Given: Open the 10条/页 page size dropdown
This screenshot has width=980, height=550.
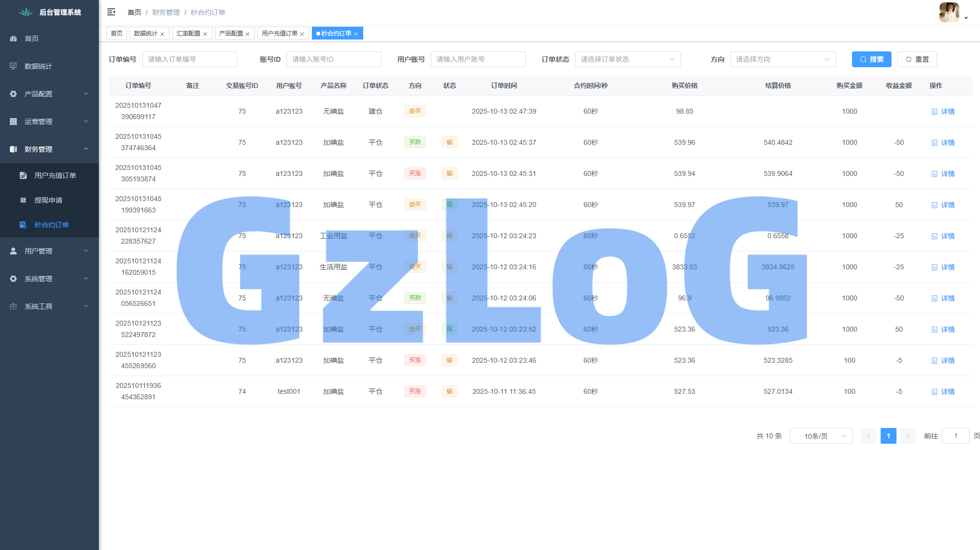Looking at the screenshot, I should 821,436.
